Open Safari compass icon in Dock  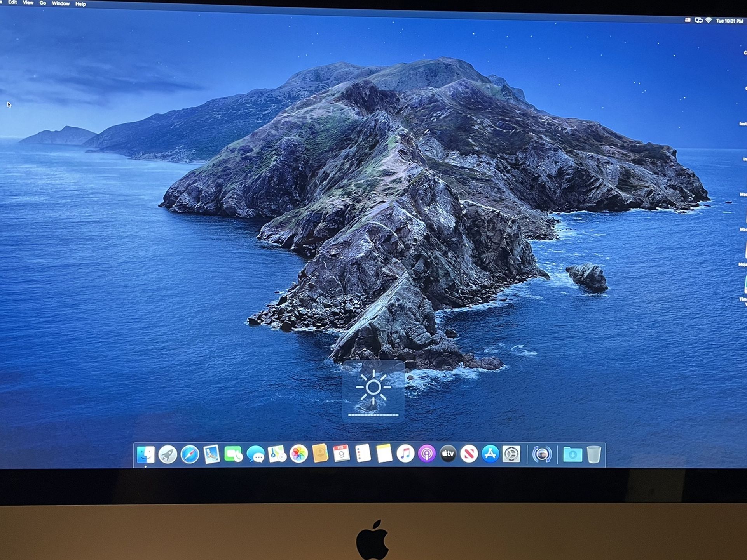click(x=190, y=454)
